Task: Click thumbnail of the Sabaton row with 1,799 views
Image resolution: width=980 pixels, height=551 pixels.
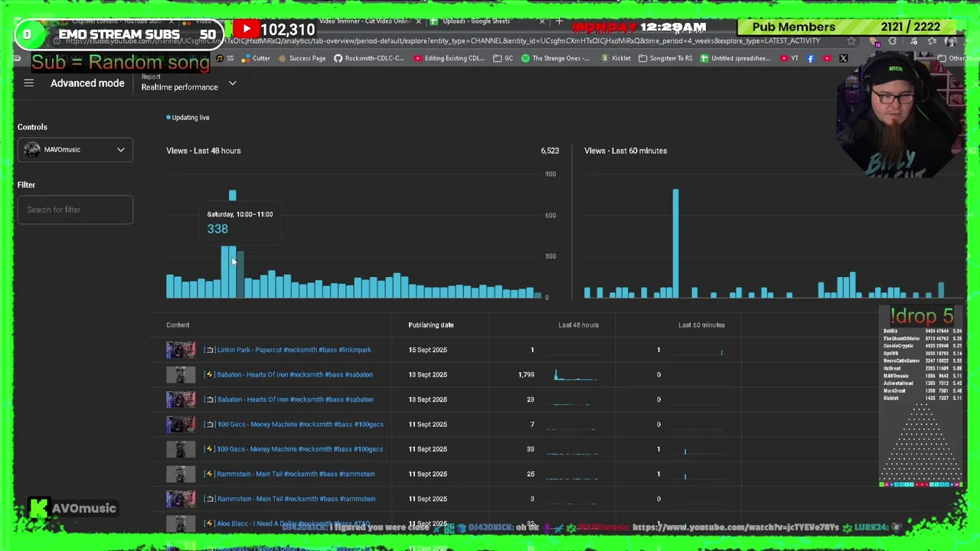Action: click(x=181, y=374)
